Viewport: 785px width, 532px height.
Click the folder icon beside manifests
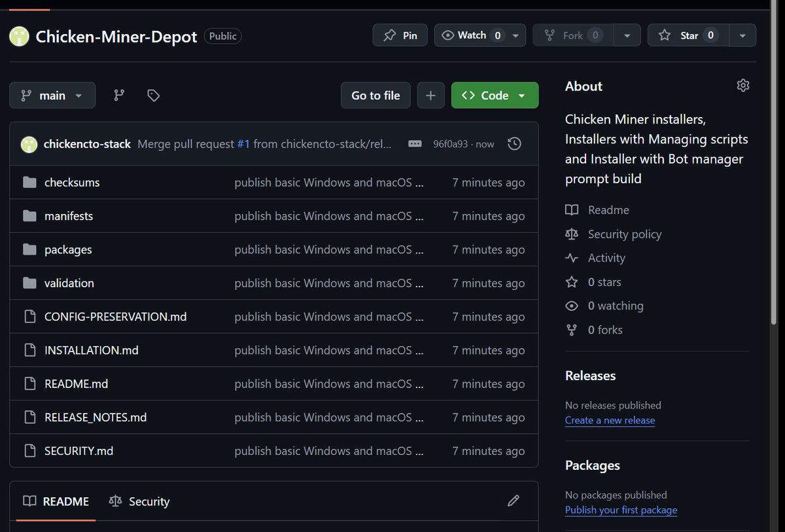click(29, 216)
